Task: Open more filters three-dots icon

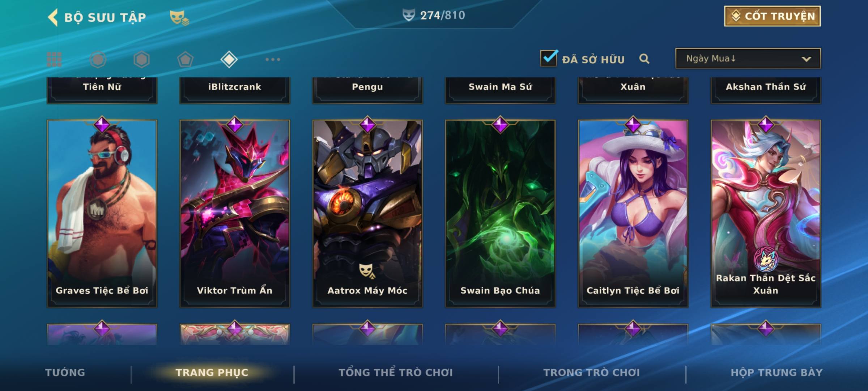Action: (273, 59)
